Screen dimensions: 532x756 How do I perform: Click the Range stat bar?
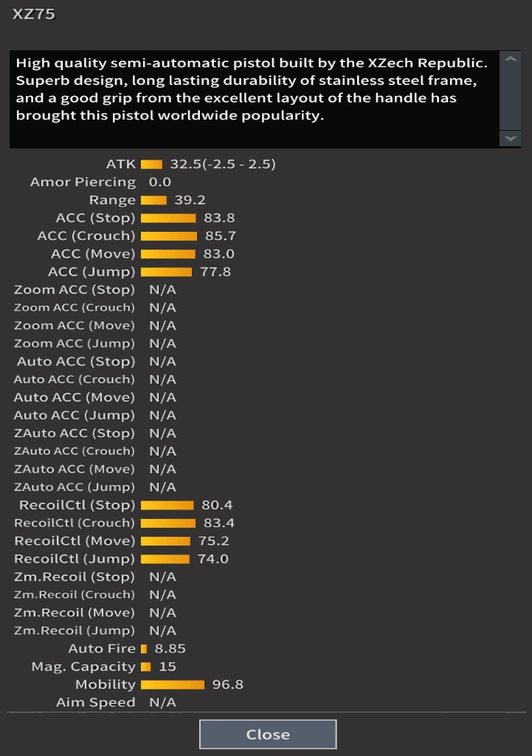point(153,200)
